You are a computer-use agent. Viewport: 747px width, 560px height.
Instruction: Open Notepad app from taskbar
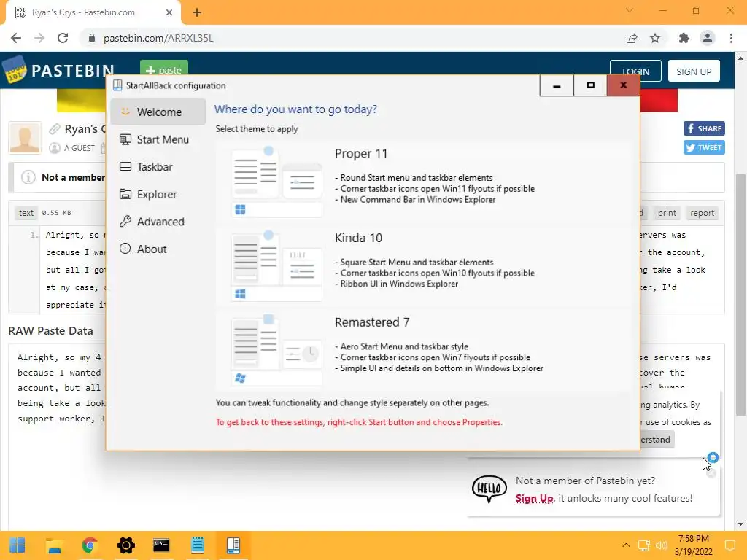(197, 545)
